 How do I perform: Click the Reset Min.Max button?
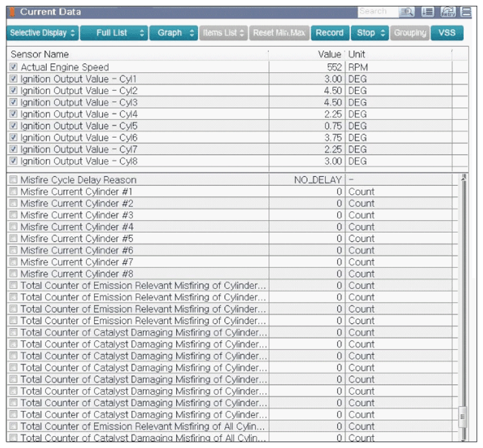tap(279, 33)
